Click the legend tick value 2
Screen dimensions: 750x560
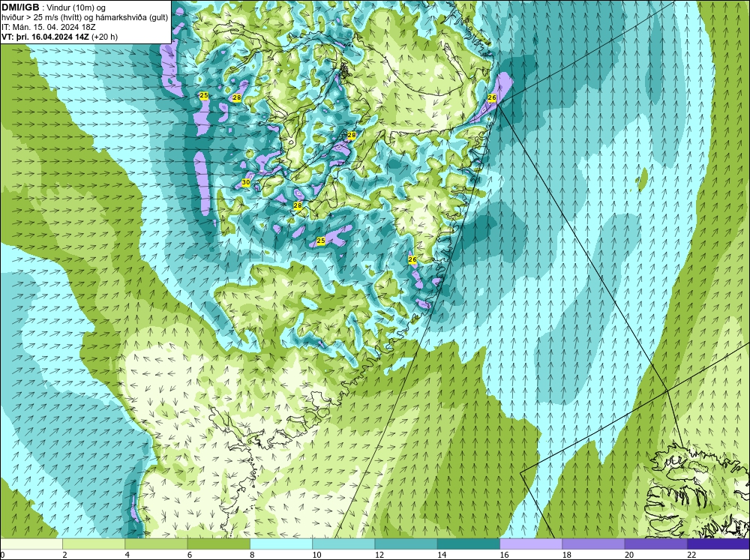[64, 555]
